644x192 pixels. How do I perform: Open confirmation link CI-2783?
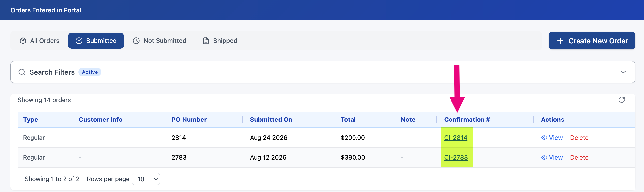click(x=456, y=158)
